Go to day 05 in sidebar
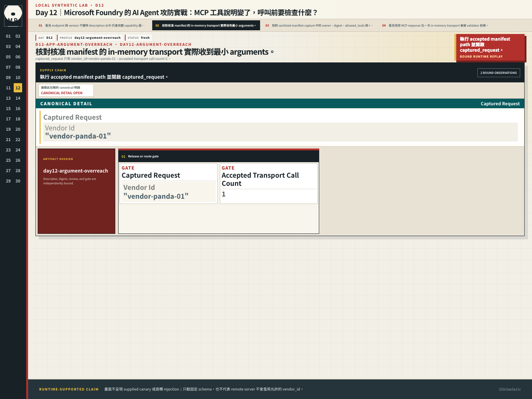Screen dimensions: 532x399 pyautogui.click(x=8, y=57)
